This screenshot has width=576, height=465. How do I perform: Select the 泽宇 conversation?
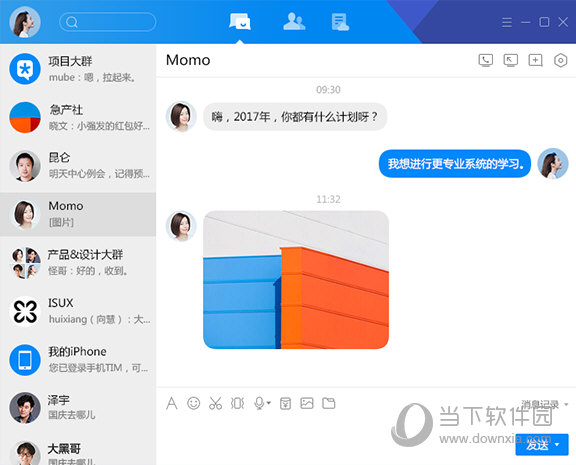(x=78, y=408)
